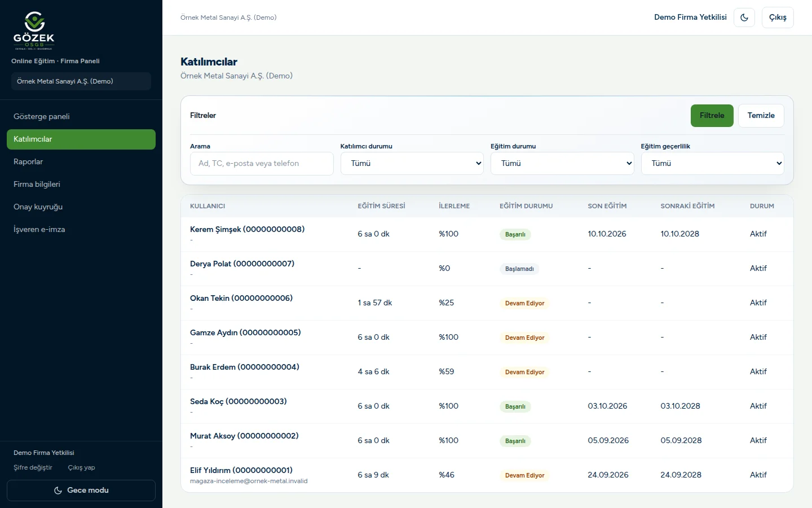Click Sonraki Eğitim column header
Viewport: 812px width, 508px height.
click(687, 206)
